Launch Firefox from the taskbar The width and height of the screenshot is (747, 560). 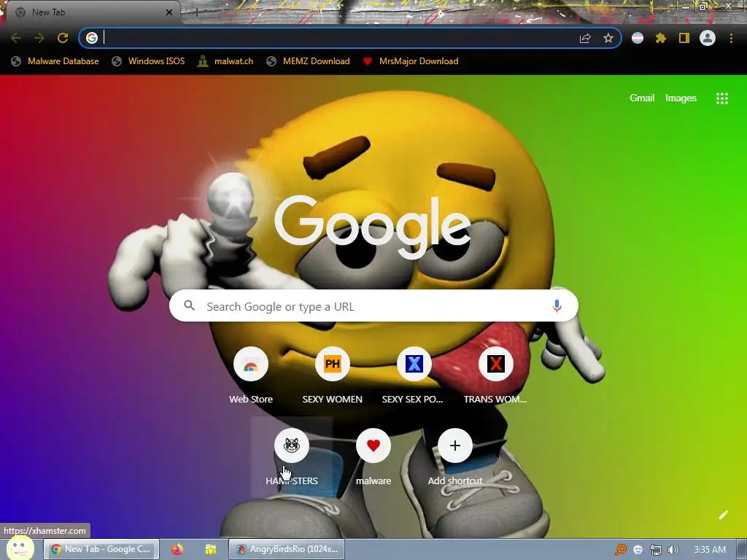177,549
